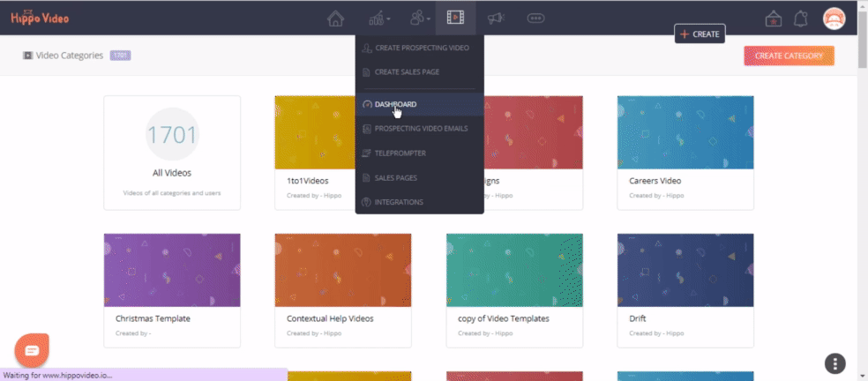The height and width of the screenshot is (381, 868).
Task: Click the + CREATE button
Action: click(x=700, y=34)
